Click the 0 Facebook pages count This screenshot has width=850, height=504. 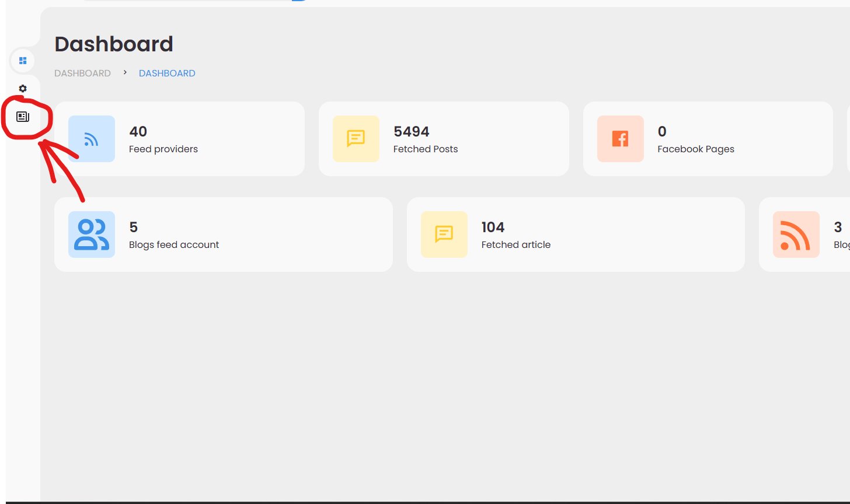(662, 131)
